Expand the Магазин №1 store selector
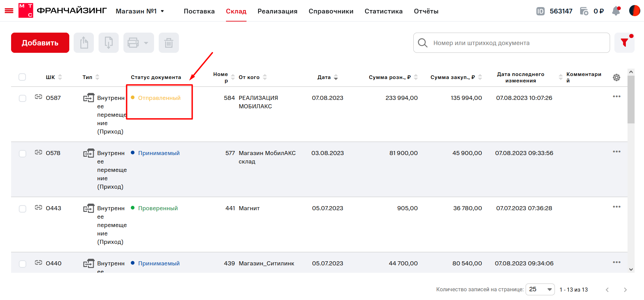 (x=140, y=11)
